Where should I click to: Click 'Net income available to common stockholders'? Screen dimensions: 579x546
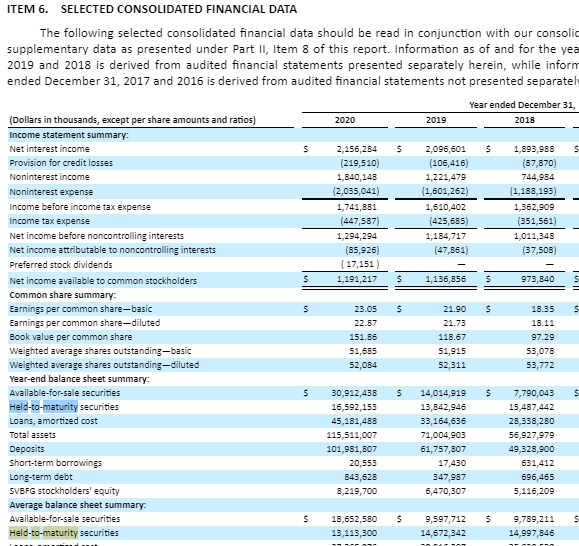(x=103, y=281)
